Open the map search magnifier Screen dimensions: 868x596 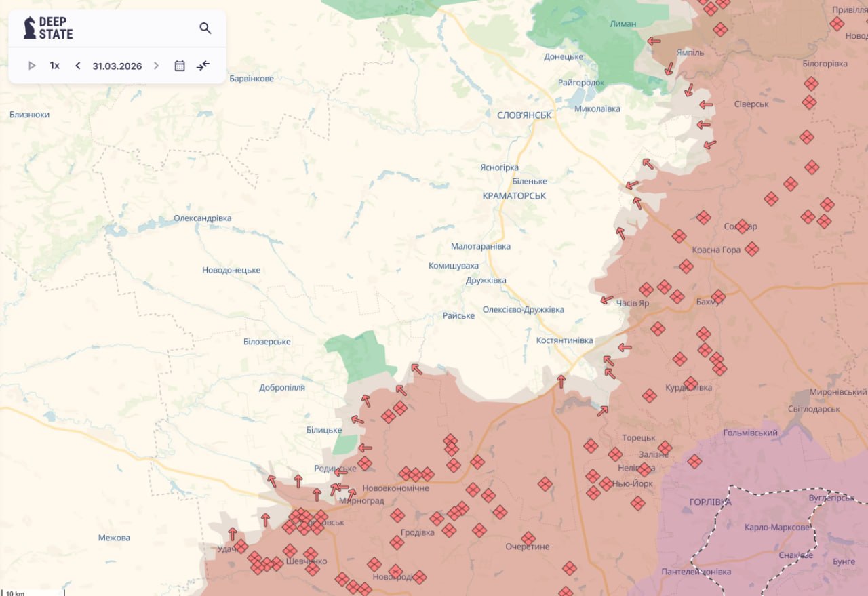[205, 28]
